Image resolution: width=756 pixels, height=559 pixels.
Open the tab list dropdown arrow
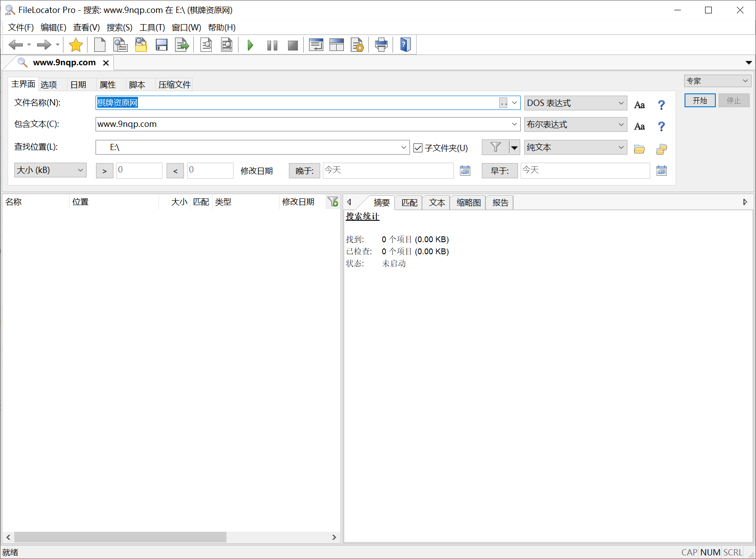tap(748, 63)
